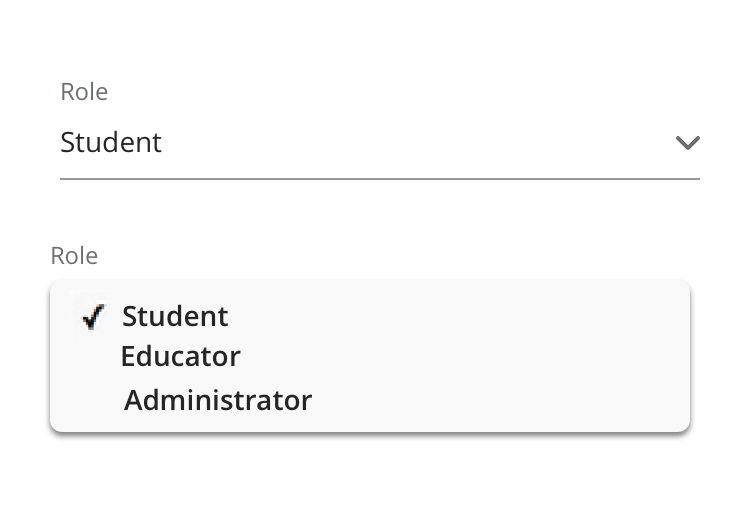
Task: Click blank area between Student value and chevron
Action: pyautogui.click(x=420, y=143)
